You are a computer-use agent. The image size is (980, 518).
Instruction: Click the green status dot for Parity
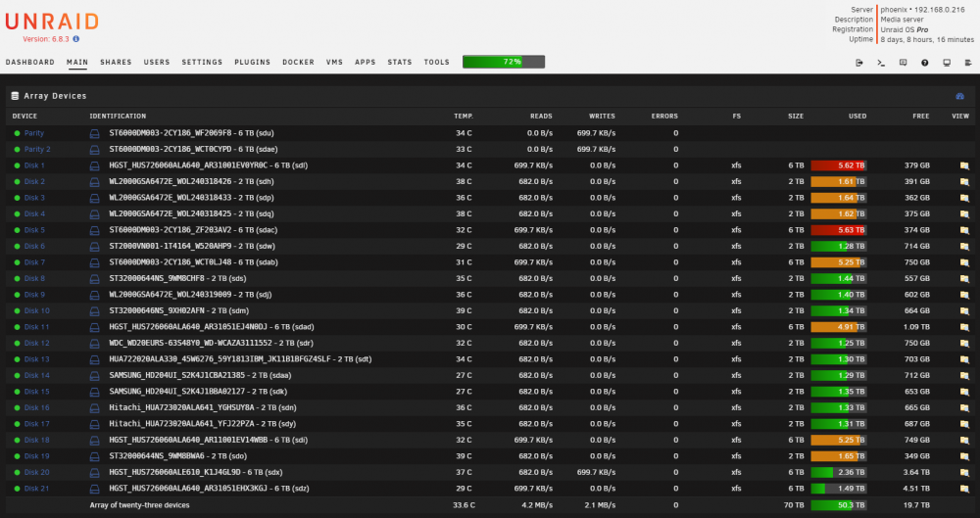coord(18,133)
